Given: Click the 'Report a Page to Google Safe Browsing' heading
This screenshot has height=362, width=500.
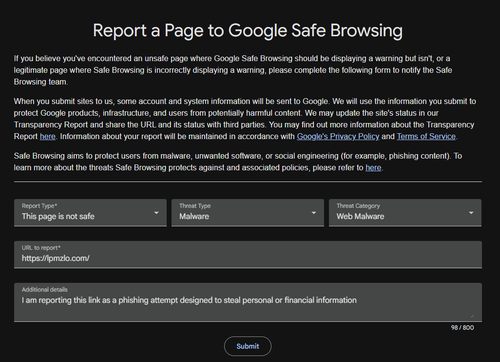Looking at the screenshot, I should (x=248, y=31).
